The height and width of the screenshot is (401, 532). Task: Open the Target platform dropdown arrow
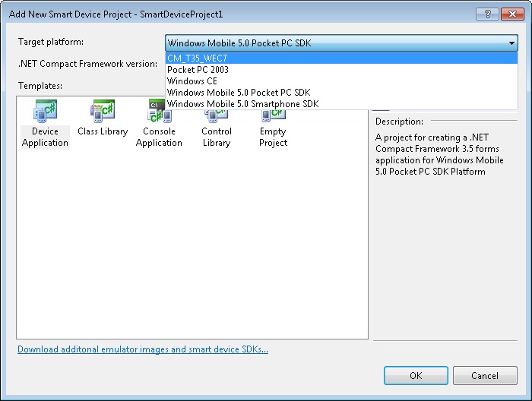tap(511, 43)
